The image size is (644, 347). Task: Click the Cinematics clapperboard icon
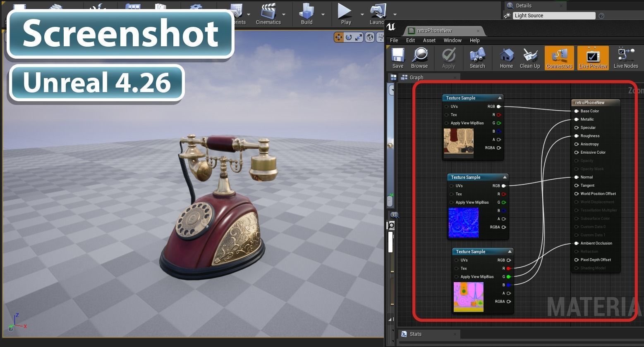pos(268,11)
